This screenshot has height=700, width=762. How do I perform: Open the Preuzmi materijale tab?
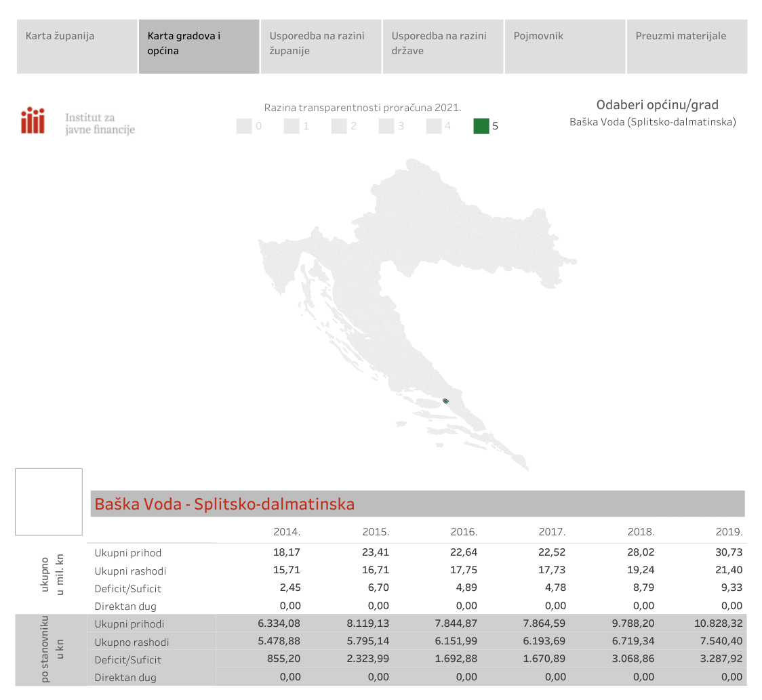(x=687, y=46)
